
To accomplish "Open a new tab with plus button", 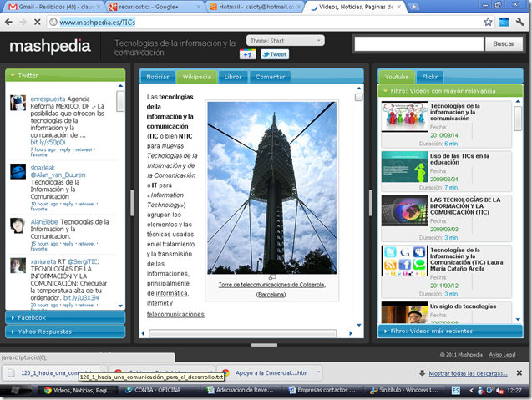I will tap(413, 7).
